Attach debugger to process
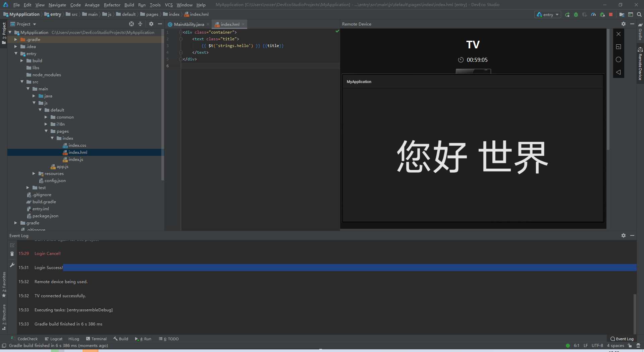 pos(602,14)
